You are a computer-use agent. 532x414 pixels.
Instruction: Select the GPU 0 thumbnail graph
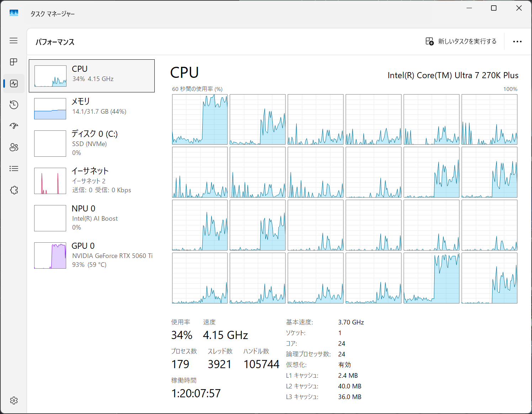coord(50,256)
